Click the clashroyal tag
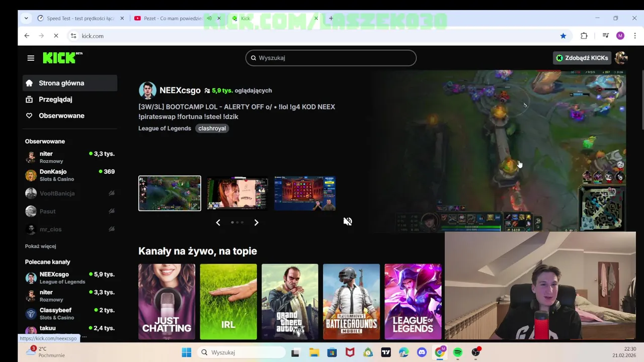This screenshot has width=644, height=362. 212,128
